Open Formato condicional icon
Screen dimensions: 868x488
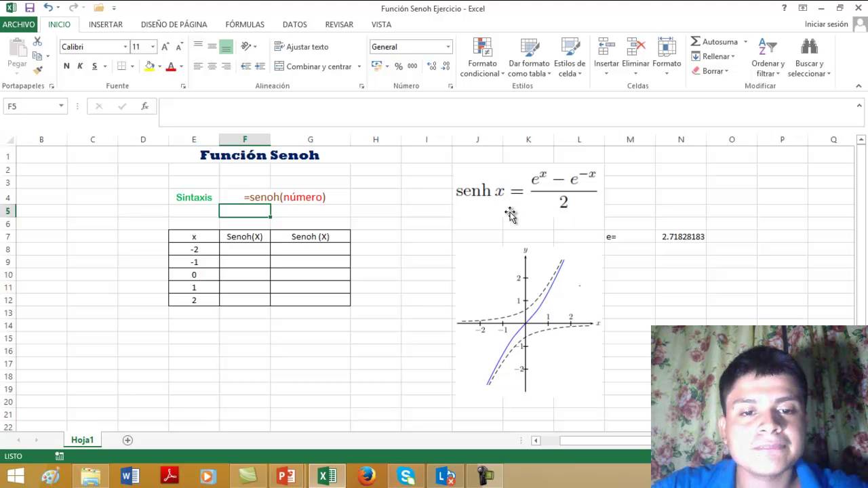coord(482,47)
